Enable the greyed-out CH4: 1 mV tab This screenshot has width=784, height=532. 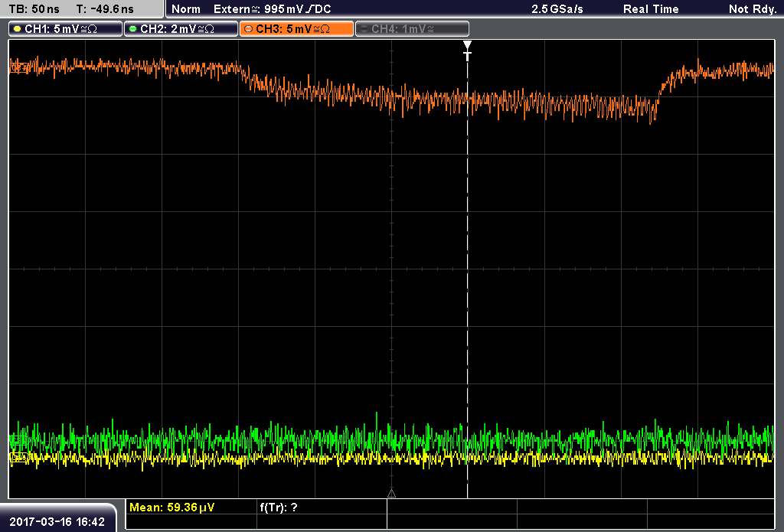[412, 29]
